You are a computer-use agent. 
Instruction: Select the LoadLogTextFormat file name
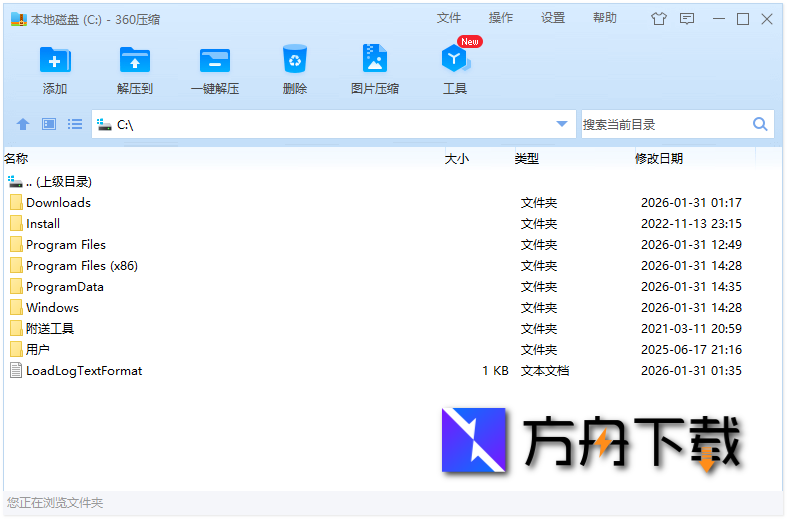(x=84, y=370)
